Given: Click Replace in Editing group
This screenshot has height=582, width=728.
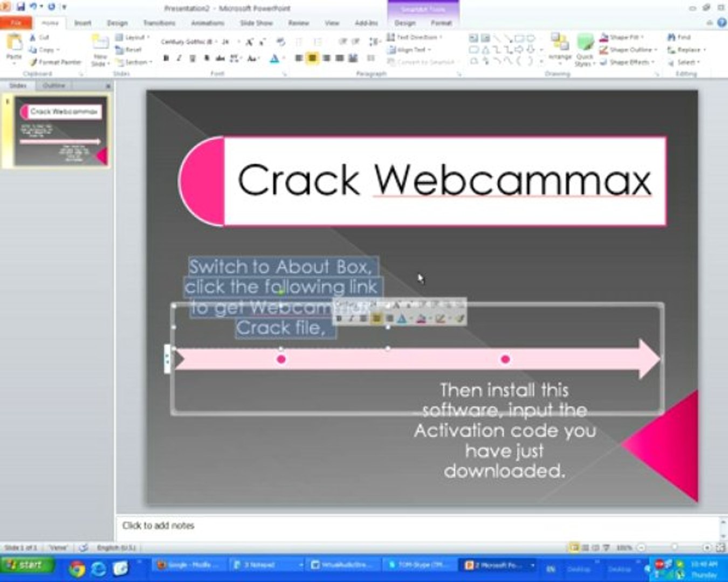Looking at the screenshot, I should [686, 50].
